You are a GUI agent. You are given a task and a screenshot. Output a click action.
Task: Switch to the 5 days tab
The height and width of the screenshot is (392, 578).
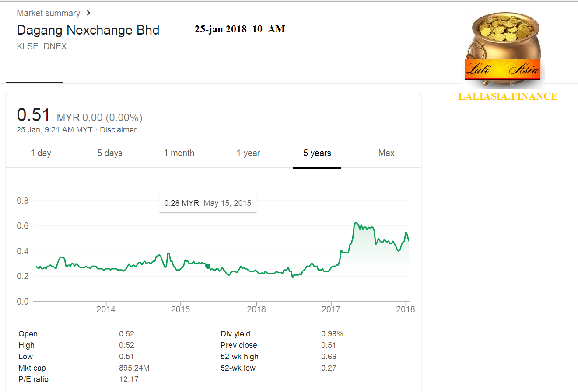coord(109,153)
